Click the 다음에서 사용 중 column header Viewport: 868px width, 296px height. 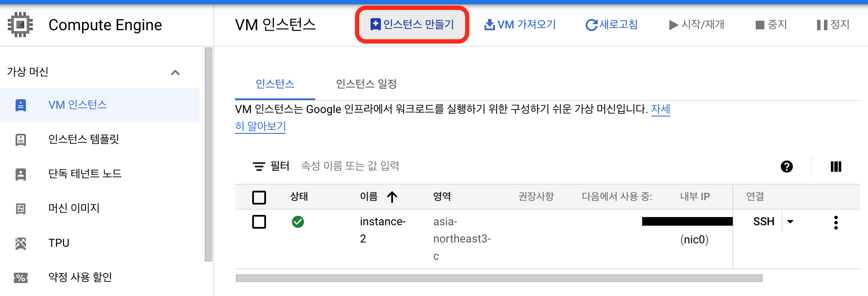pos(617,197)
